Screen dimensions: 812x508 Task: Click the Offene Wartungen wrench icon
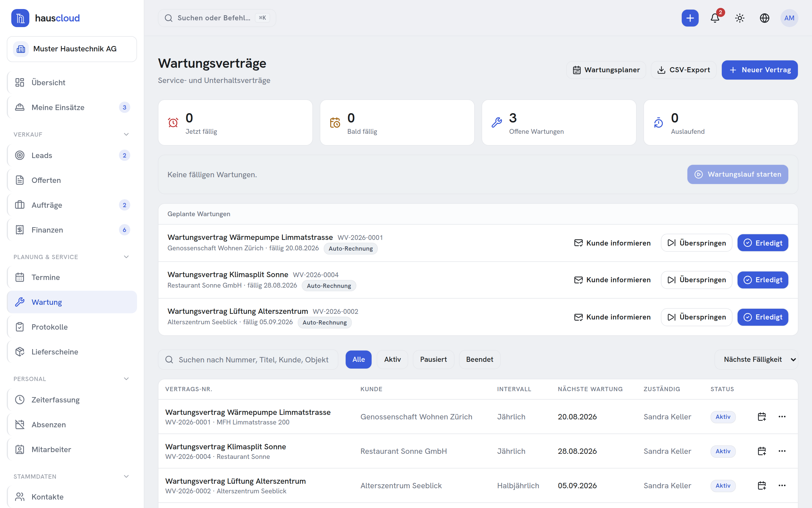[497, 123]
